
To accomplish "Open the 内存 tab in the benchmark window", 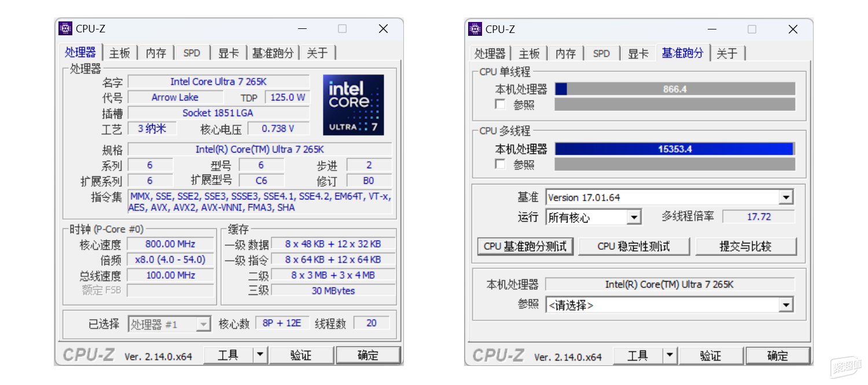I will [565, 54].
